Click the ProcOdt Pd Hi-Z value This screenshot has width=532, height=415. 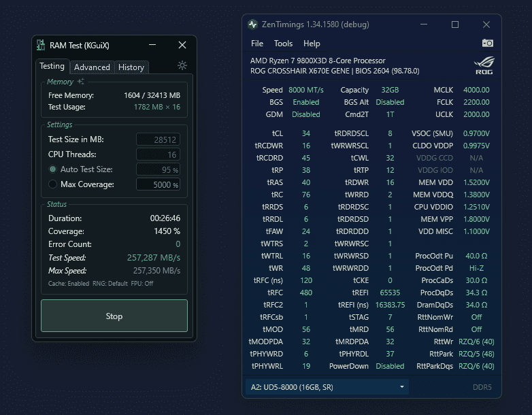point(476,268)
